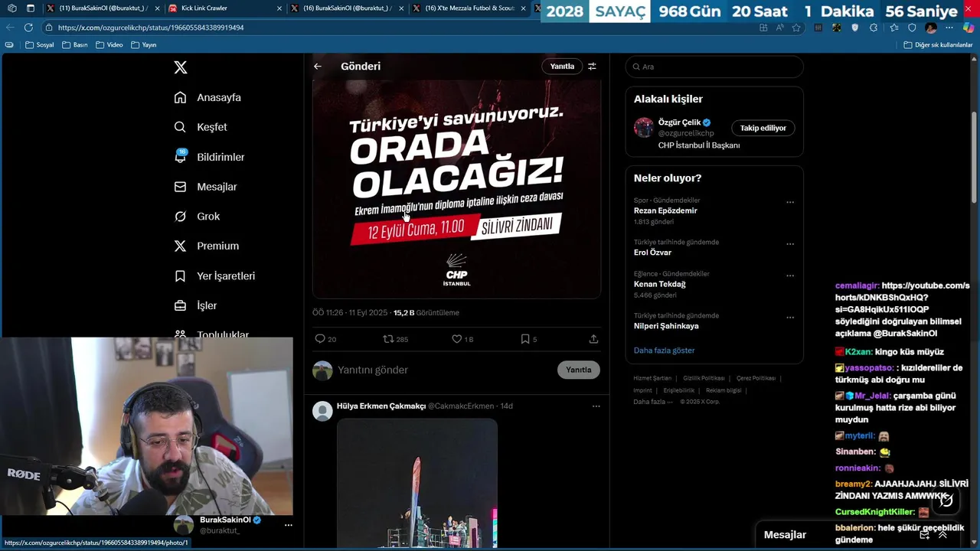The width and height of the screenshot is (980, 551).
Task: Reload the page with the refresh icon
Action: coord(28,28)
